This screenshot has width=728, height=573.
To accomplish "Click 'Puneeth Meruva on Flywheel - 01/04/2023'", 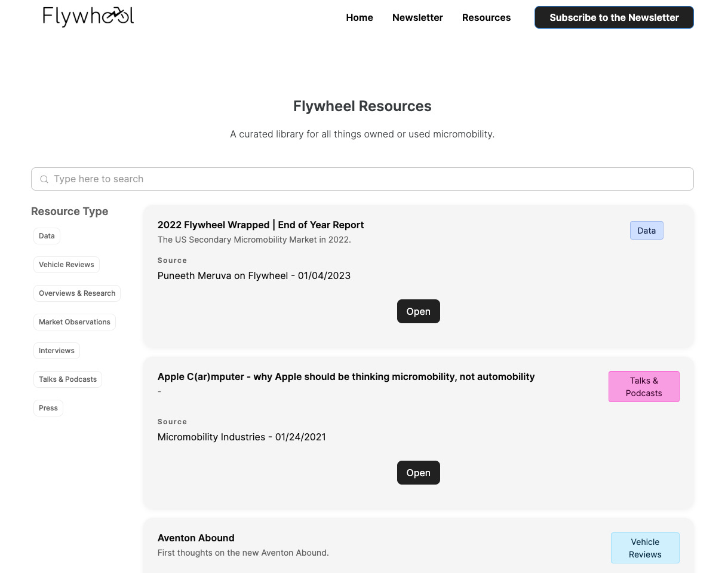I will 254,276.
